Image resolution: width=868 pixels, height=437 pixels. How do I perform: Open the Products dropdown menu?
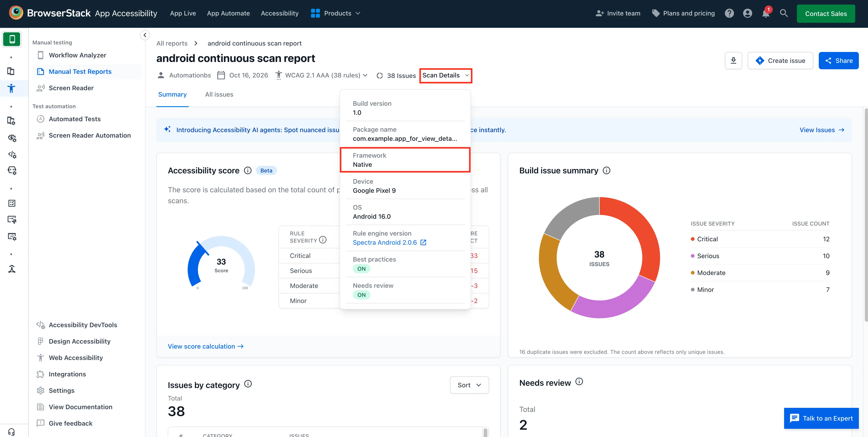click(336, 13)
